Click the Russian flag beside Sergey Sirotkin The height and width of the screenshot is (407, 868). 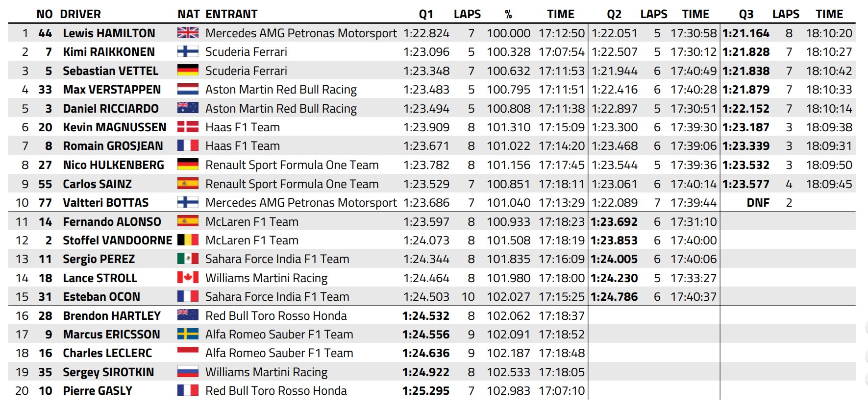(x=188, y=372)
